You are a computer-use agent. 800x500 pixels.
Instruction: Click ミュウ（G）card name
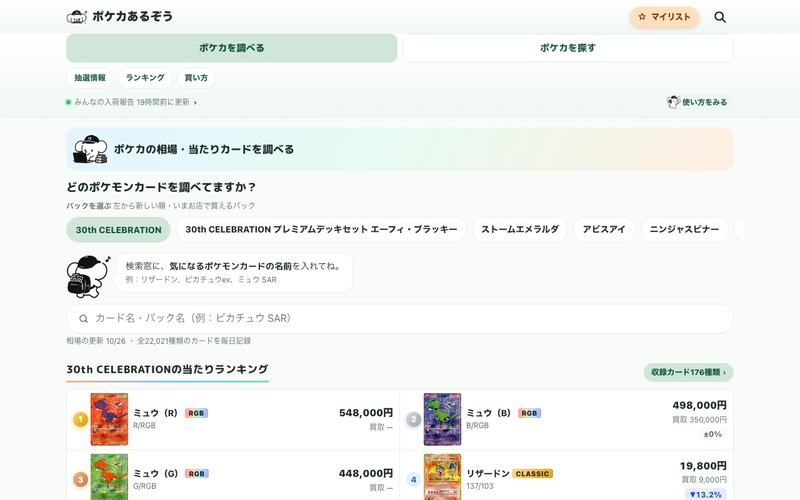coord(156,473)
